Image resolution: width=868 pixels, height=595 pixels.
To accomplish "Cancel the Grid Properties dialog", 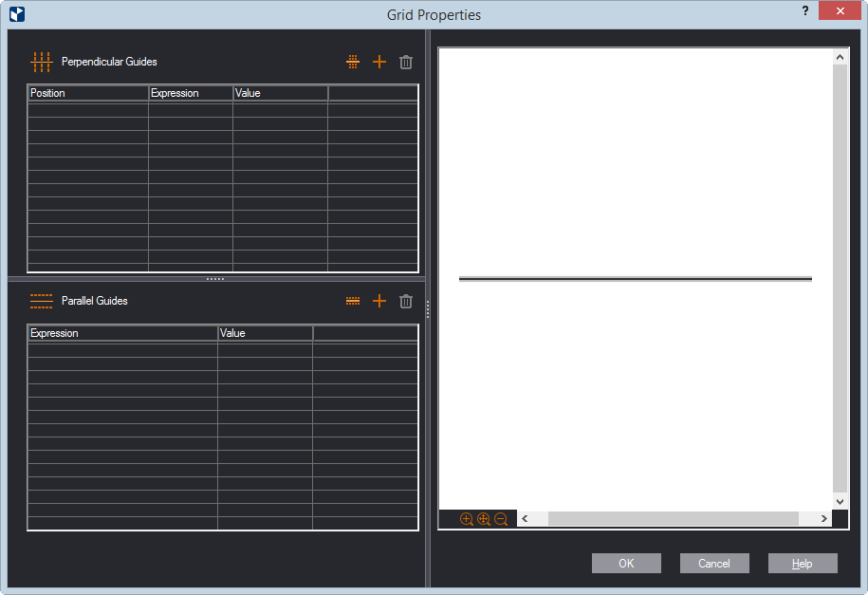I will pos(714,563).
